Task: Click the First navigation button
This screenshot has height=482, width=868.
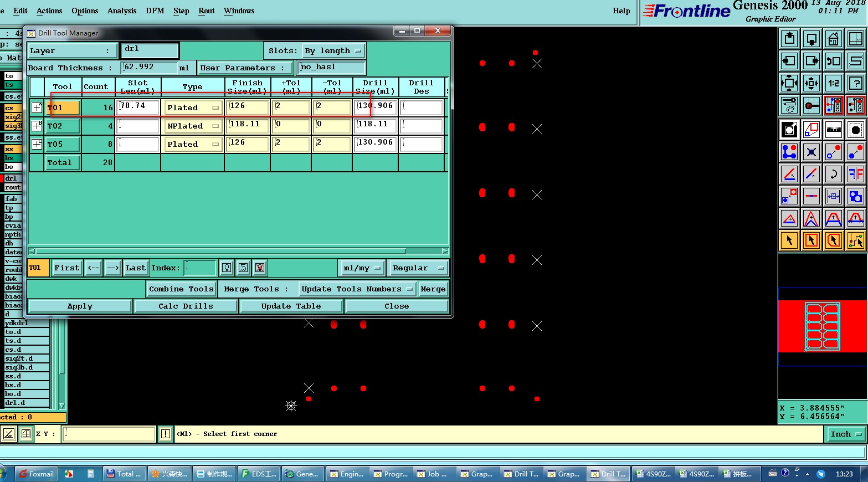Action: [x=66, y=268]
